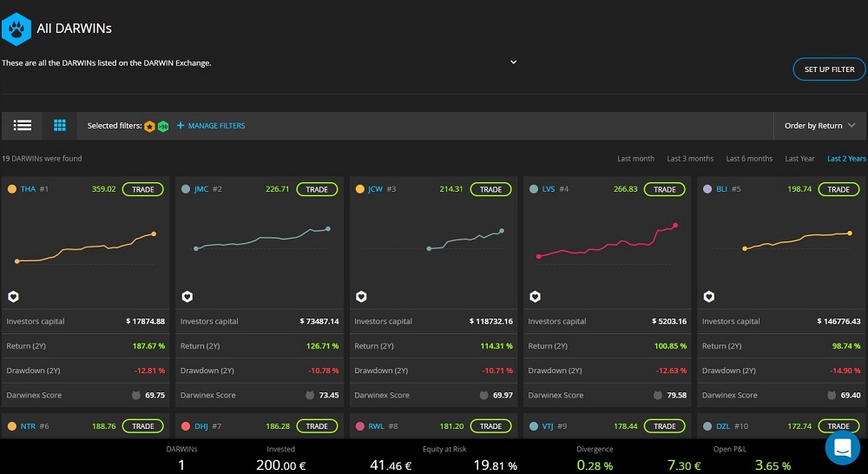This screenshot has width=868, height=474.
Task: Click TRADE button on BLI card
Action: (838, 189)
